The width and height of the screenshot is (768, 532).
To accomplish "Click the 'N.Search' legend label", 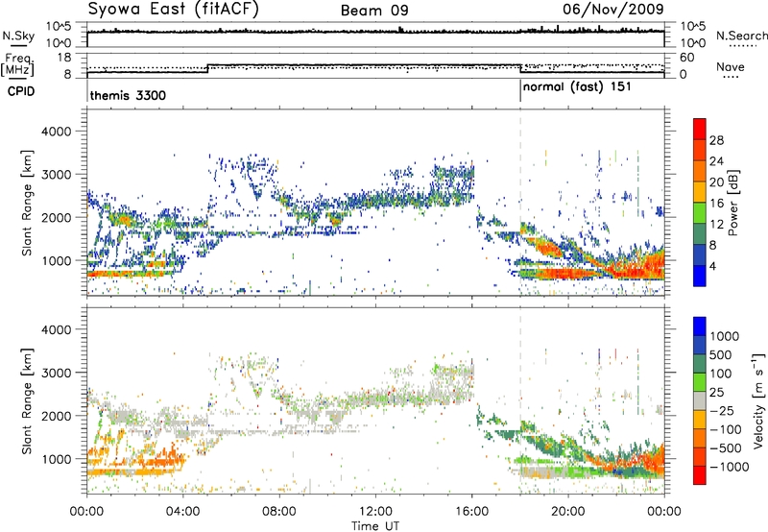I will point(742,36).
